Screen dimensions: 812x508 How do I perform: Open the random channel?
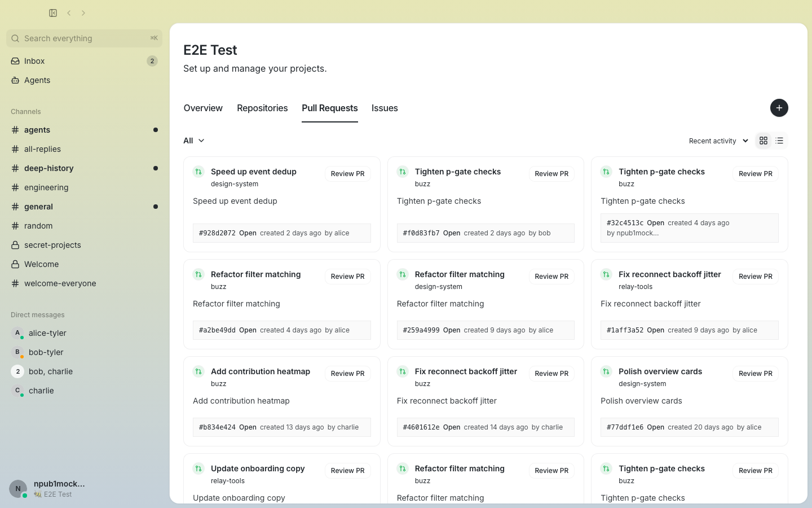click(84, 226)
